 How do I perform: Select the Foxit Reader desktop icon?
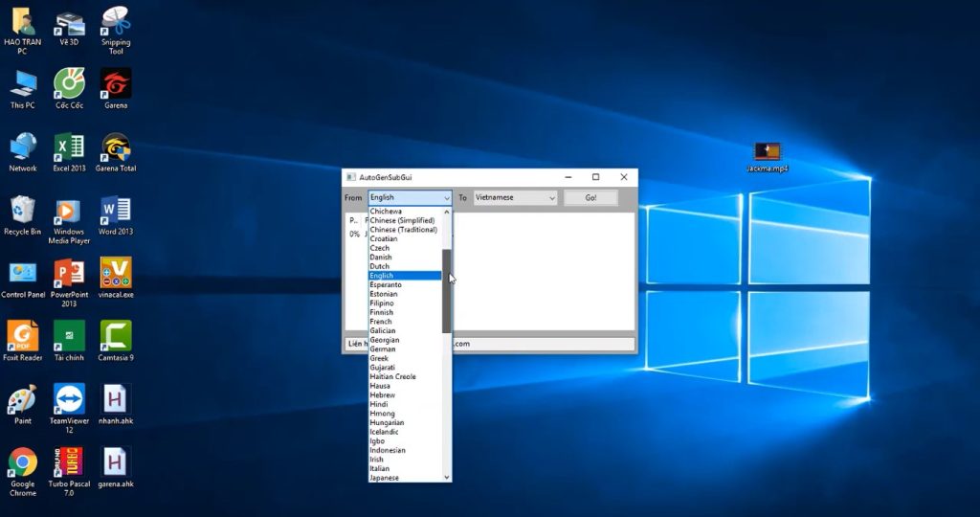click(x=23, y=336)
